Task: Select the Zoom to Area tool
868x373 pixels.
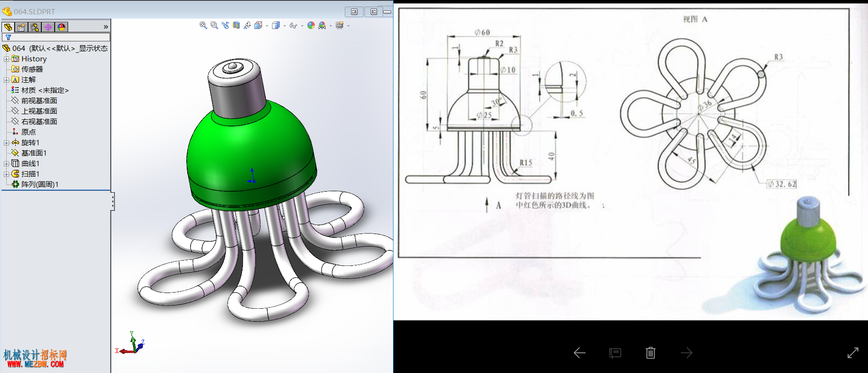Action: (214, 25)
